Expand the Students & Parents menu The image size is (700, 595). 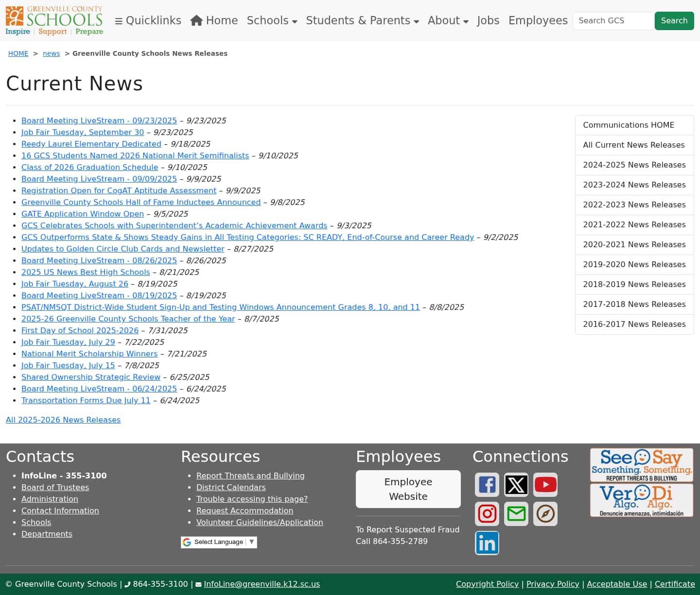coord(362,20)
